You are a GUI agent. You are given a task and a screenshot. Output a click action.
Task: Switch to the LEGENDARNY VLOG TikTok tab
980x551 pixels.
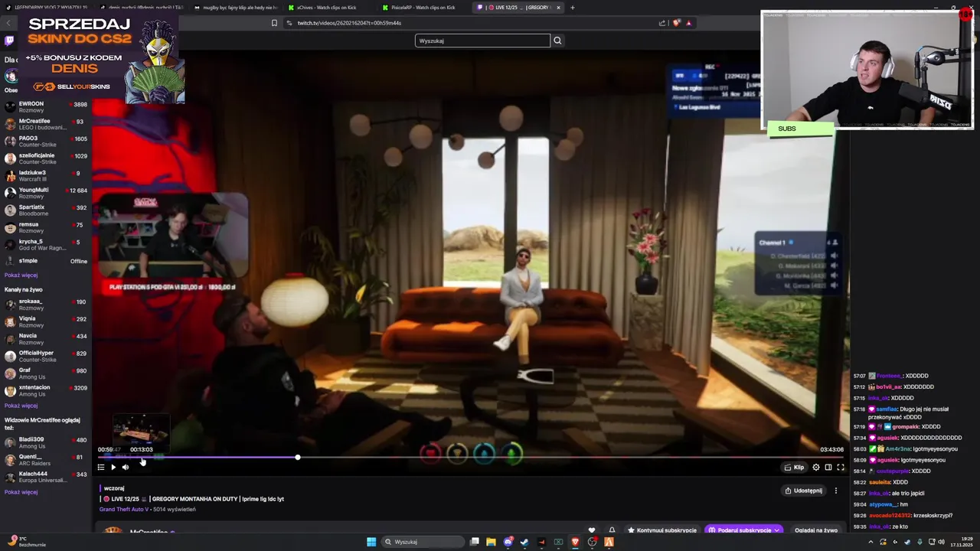pyautogui.click(x=46, y=8)
